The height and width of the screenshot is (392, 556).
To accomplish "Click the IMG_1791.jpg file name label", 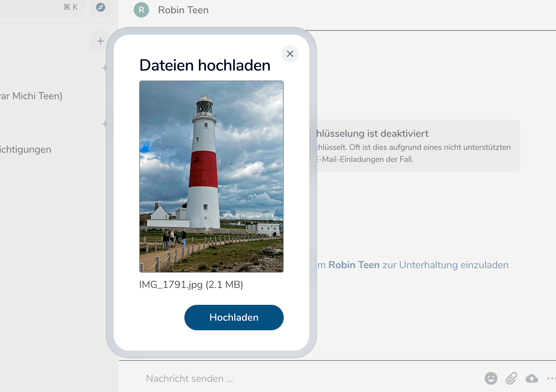I will pyautogui.click(x=191, y=284).
